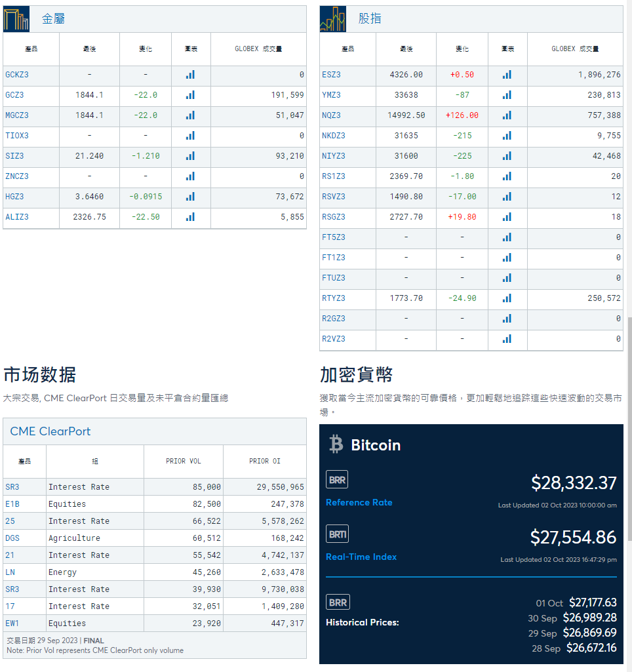This screenshot has height=672, width=632.
Task: Select the $27,554.86 real-time index value
Action: [573, 538]
